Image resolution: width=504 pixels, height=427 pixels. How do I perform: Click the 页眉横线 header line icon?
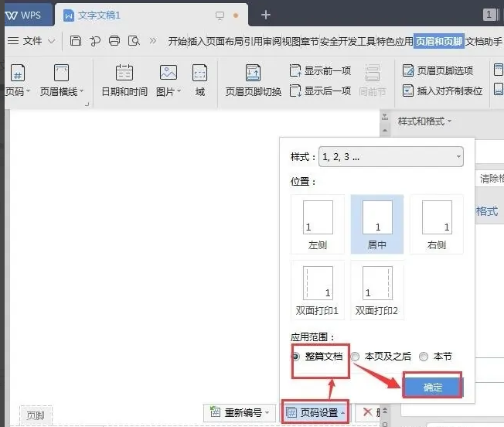(61, 73)
